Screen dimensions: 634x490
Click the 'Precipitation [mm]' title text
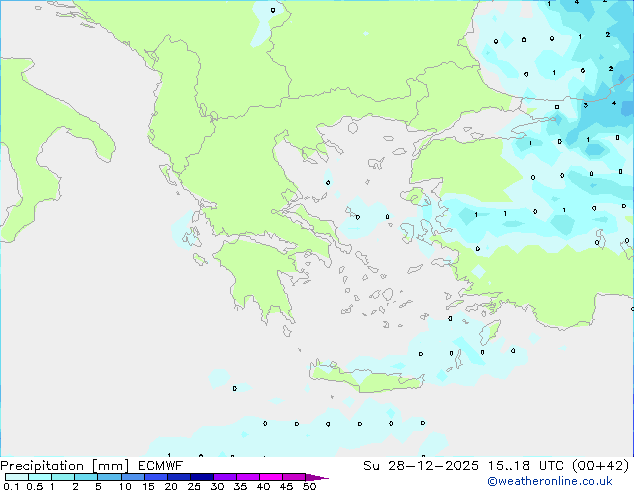tap(65, 466)
